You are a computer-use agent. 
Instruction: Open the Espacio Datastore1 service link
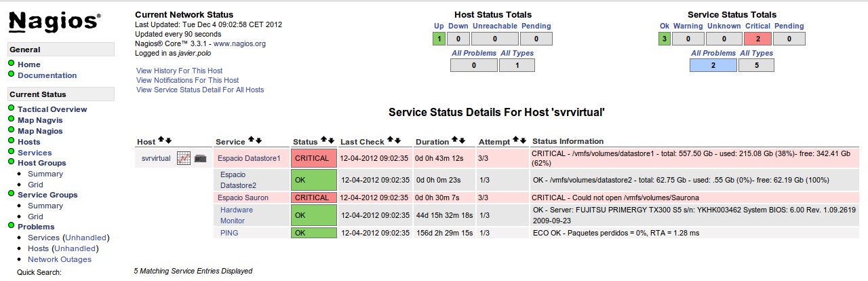coord(249,158)
